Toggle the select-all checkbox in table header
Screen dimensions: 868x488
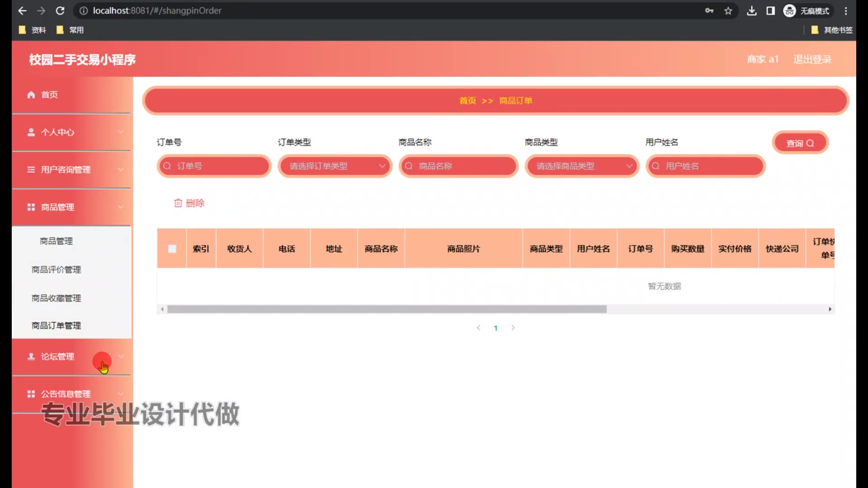pos(172,249)
